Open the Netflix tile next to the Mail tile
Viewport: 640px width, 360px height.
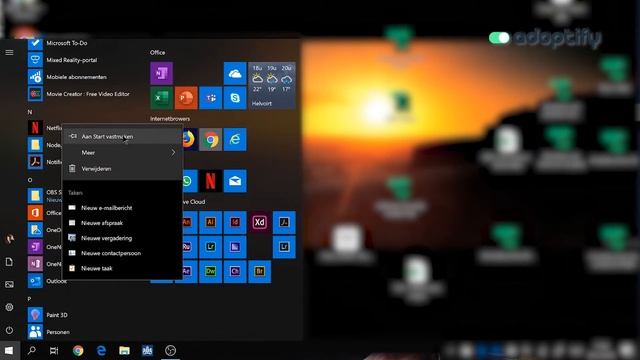210,181
